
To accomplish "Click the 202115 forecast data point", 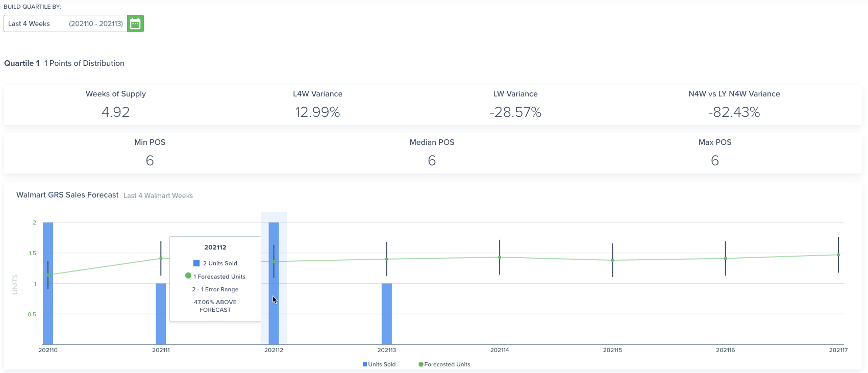I will pos(612,260).
